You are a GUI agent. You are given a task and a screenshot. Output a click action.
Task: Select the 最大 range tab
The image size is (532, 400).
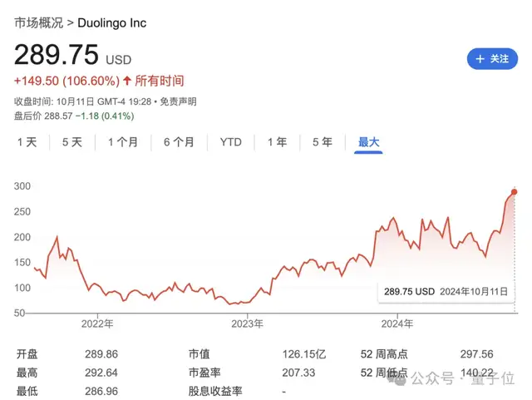[x=368, y=142]
